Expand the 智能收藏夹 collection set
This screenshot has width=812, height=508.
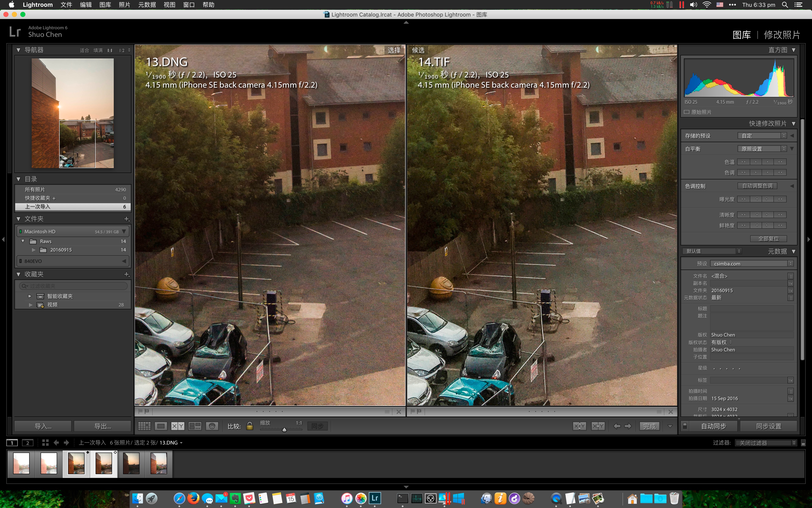pos(30,296)
